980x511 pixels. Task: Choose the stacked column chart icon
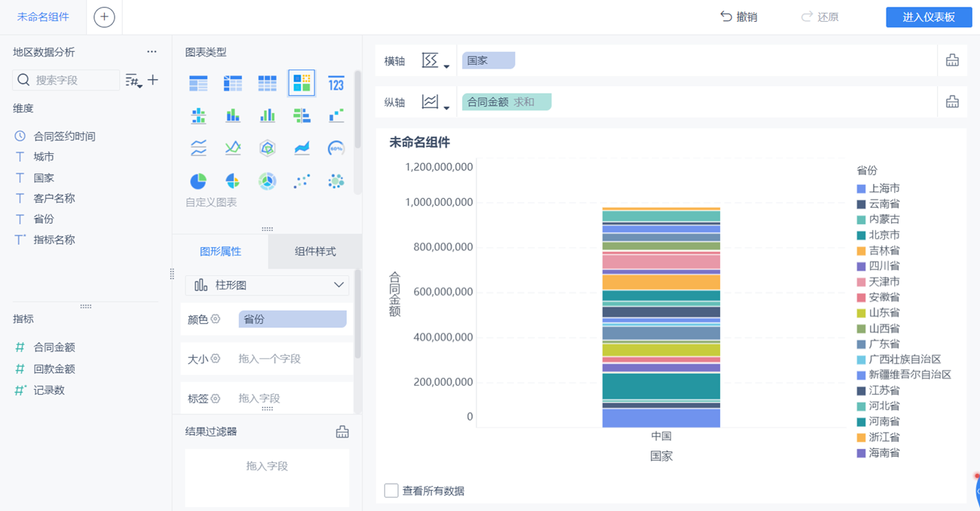click(x=233, y=115)
